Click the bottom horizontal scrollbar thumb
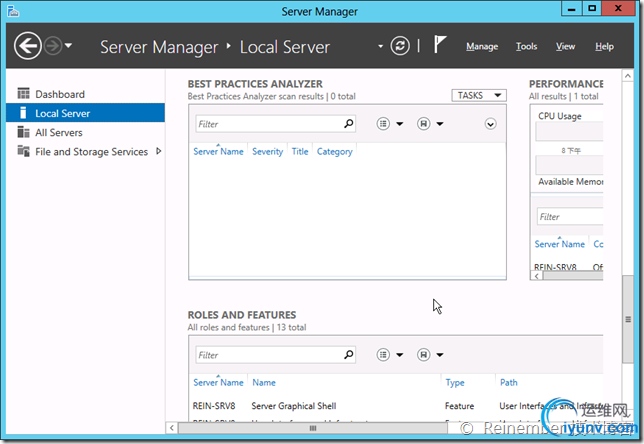 tap(313, 428)
